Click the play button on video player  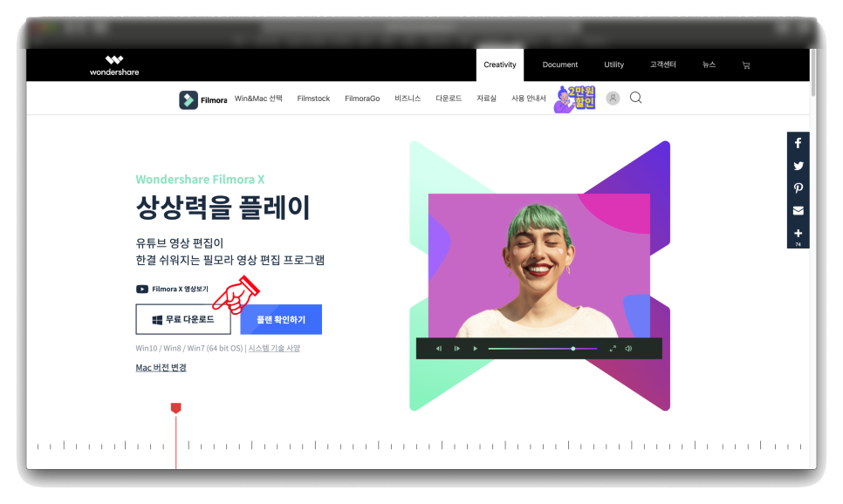pos(476,349)
